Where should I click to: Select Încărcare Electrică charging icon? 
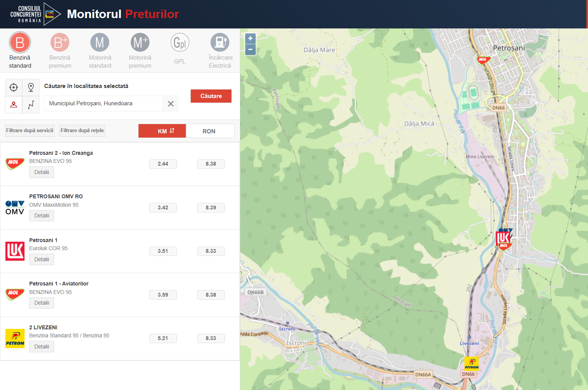220,43
